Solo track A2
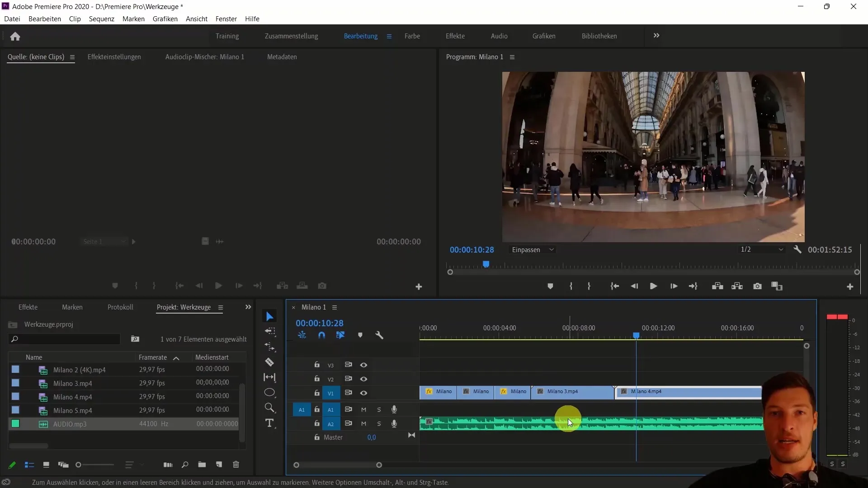The height and width of the screenshot is (488, 868). 379,424
